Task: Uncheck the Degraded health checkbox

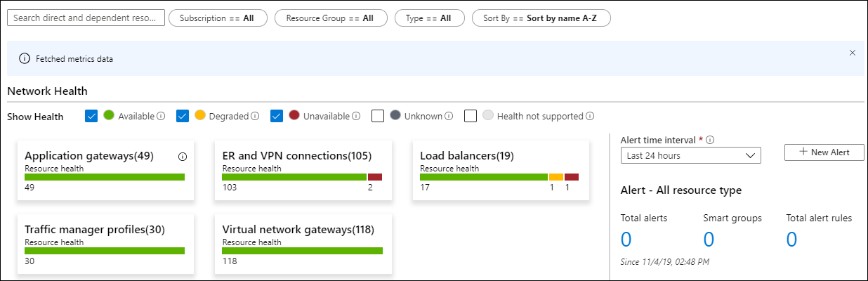Action: [183, 116]
